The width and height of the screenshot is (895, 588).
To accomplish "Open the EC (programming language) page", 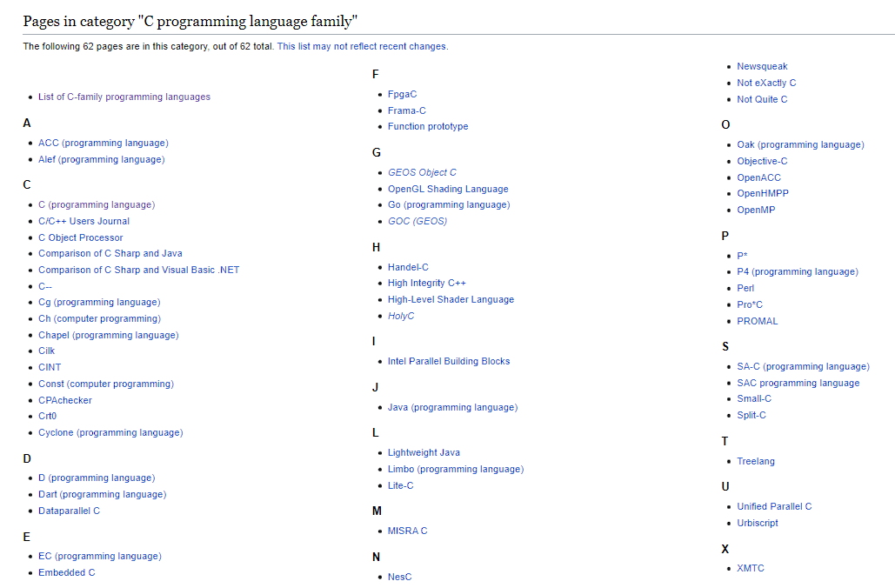I will (x=100, y=556).
